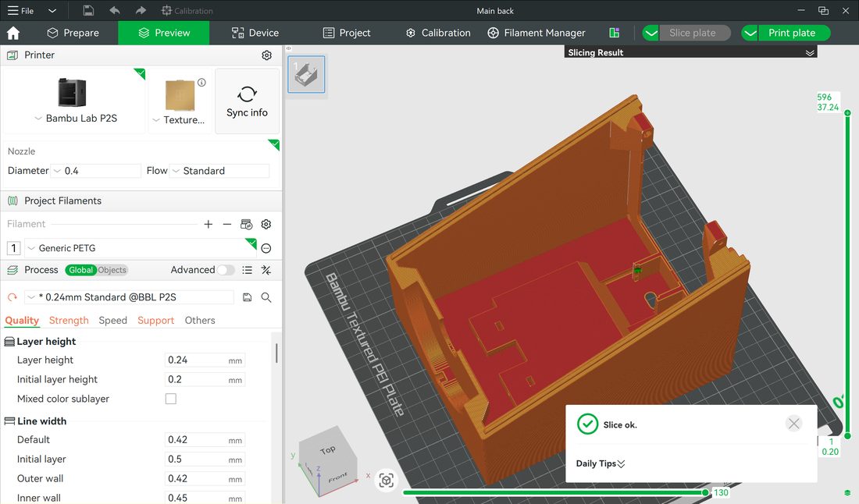Enable Mixed color sublayer checkbox

pyautogui.click(x=171, y=399)
